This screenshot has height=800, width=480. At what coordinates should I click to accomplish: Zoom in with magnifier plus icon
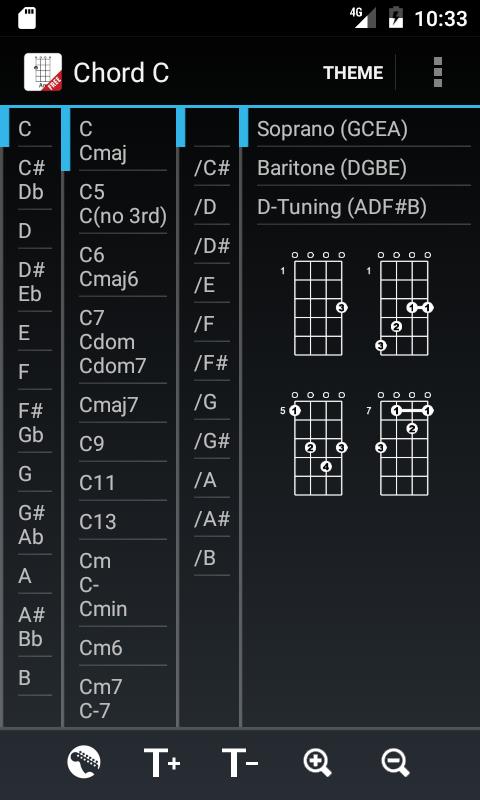point(318,763)
